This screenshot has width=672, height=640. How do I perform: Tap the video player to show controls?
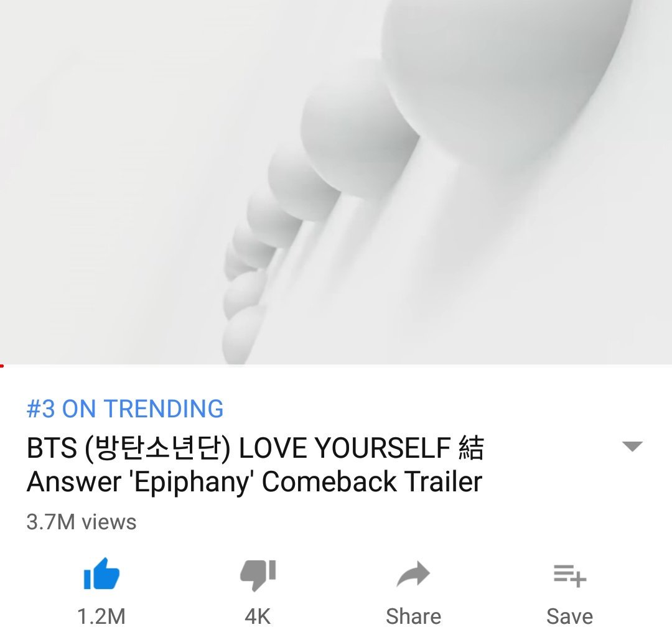336,182
